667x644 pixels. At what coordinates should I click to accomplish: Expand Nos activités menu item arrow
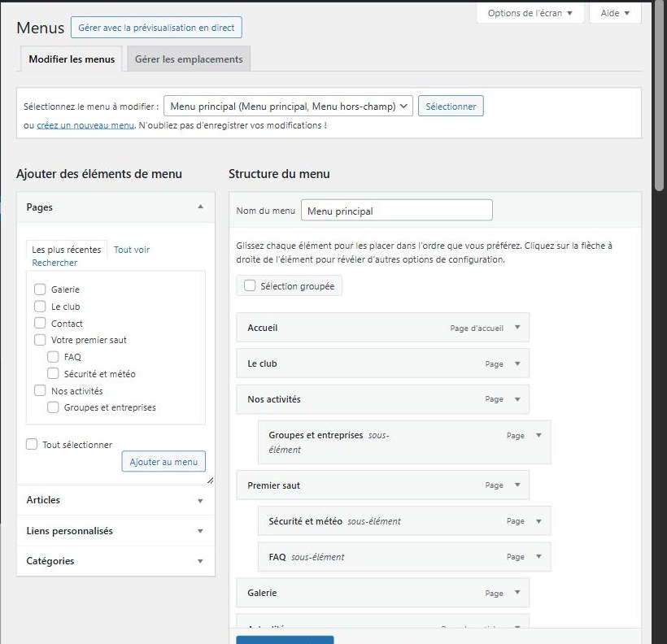[517, 399]
